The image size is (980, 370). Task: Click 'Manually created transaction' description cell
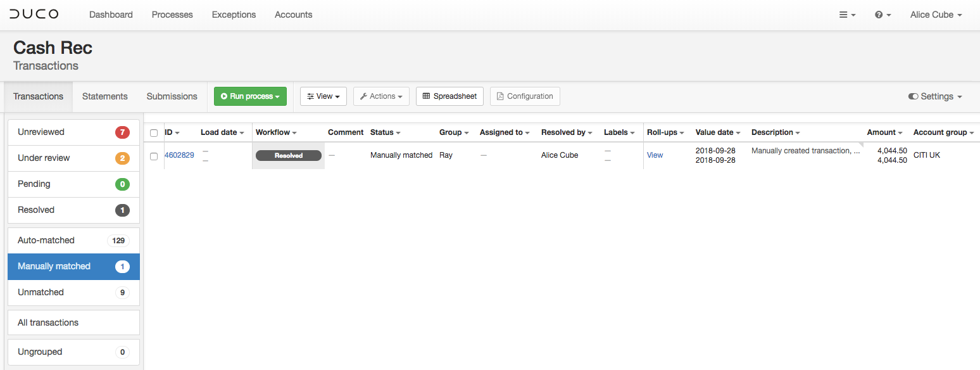805,151
